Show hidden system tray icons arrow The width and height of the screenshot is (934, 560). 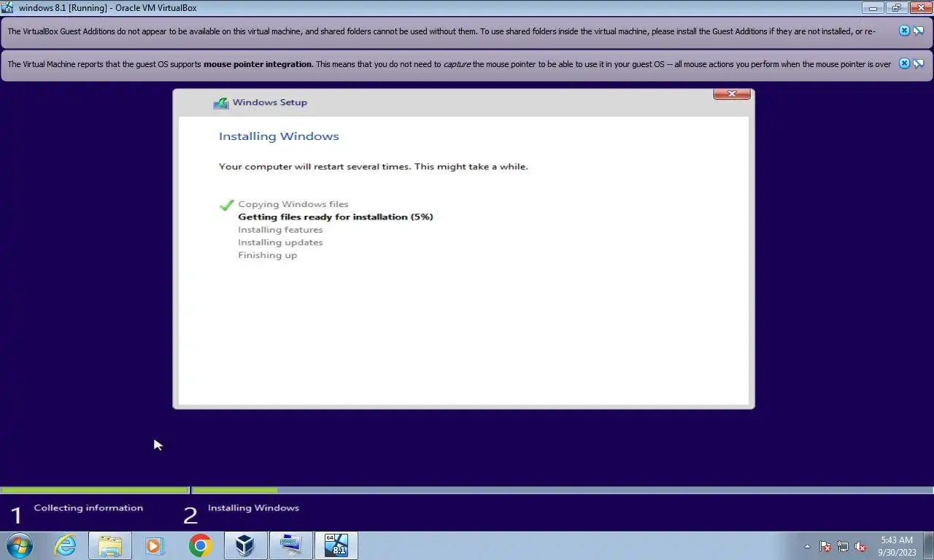pyautogui.click(x=807, y=546)
